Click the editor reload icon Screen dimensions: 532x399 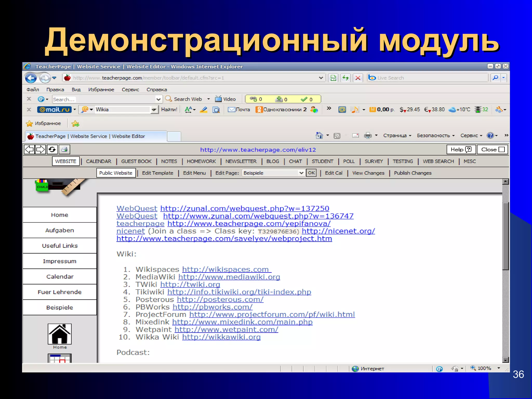pyautogui.click(x=52, y=149)
